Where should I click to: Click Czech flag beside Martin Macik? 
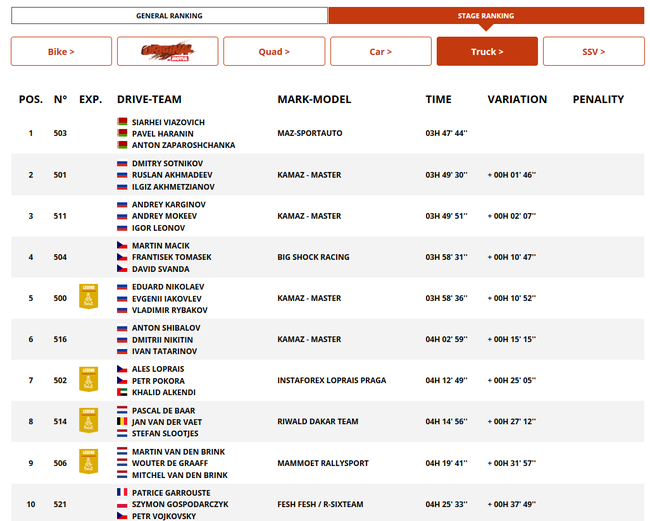122,245
